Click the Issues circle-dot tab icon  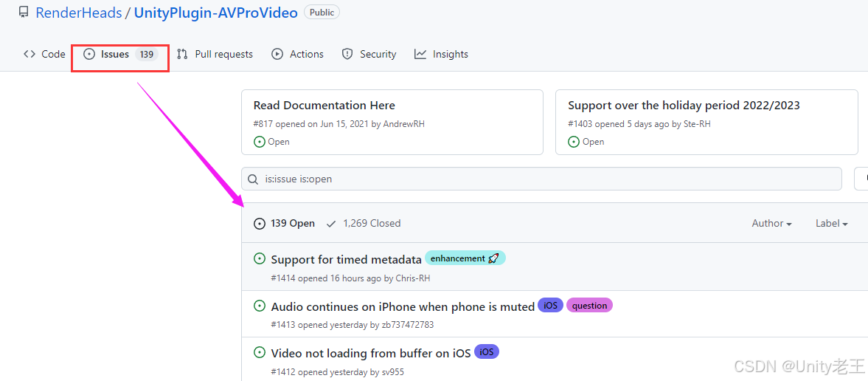(89, 55)
